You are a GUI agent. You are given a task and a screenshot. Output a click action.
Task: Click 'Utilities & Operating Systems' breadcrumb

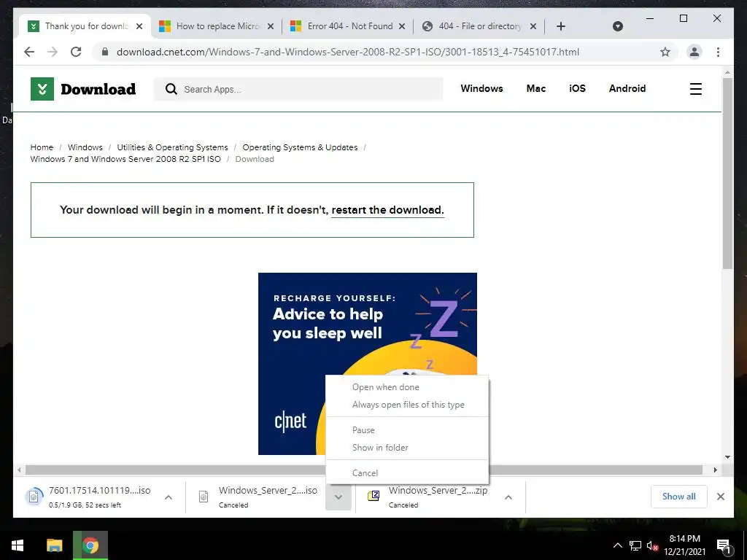172,147
